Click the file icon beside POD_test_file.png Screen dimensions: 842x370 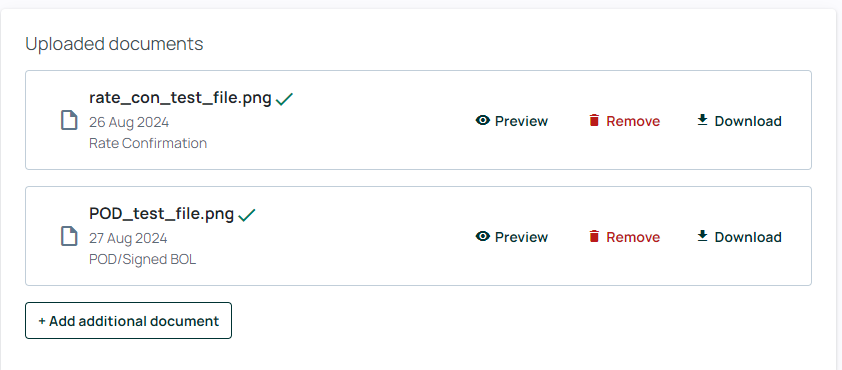coord(69,236)
